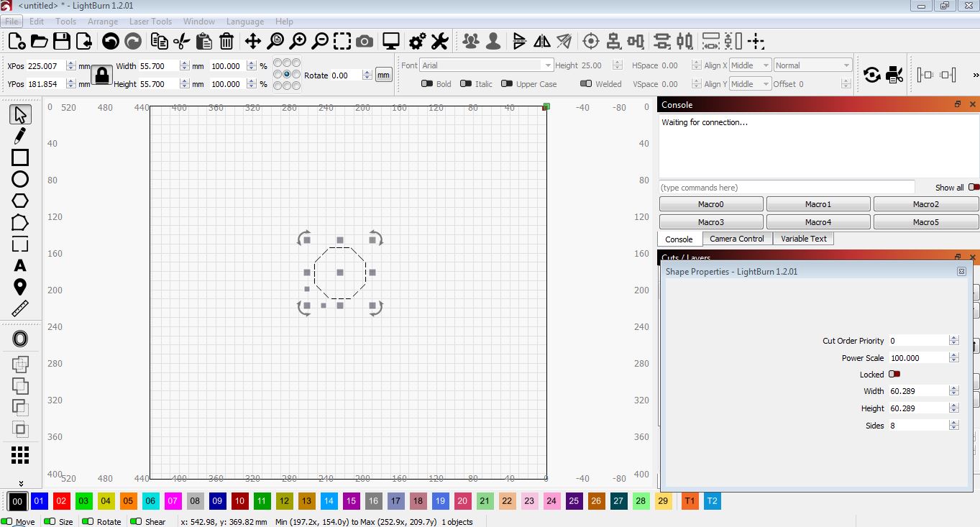Image resolution: width=980 pixels, height=527 pixels.
Task: Click the Macro5 button
Action: pos(926,222)
